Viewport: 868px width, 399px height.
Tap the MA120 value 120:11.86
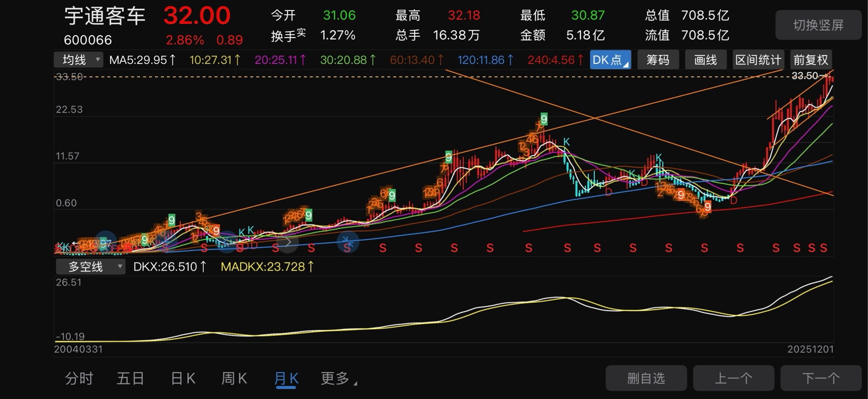(485, 60)
